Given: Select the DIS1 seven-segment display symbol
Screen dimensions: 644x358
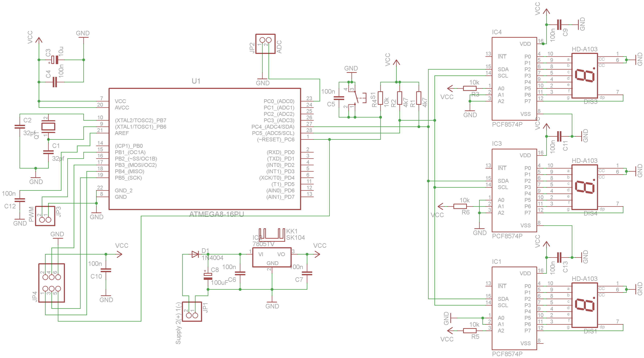Looking at the screenshot, I should [x=585, y=305].
